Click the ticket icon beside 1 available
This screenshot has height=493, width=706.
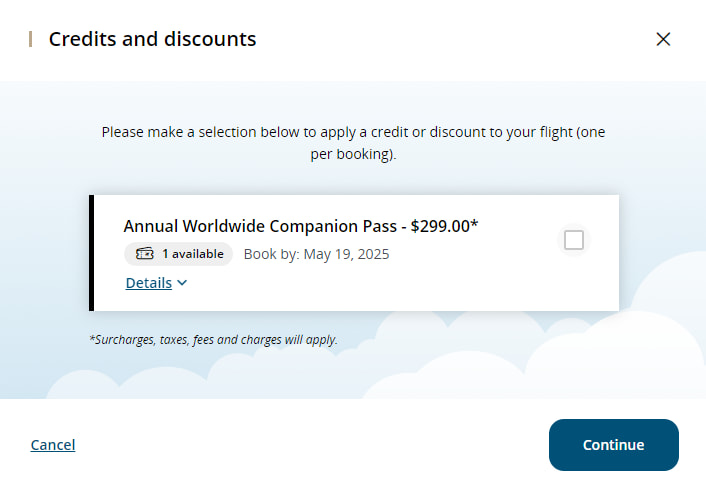tap(146, 254)
